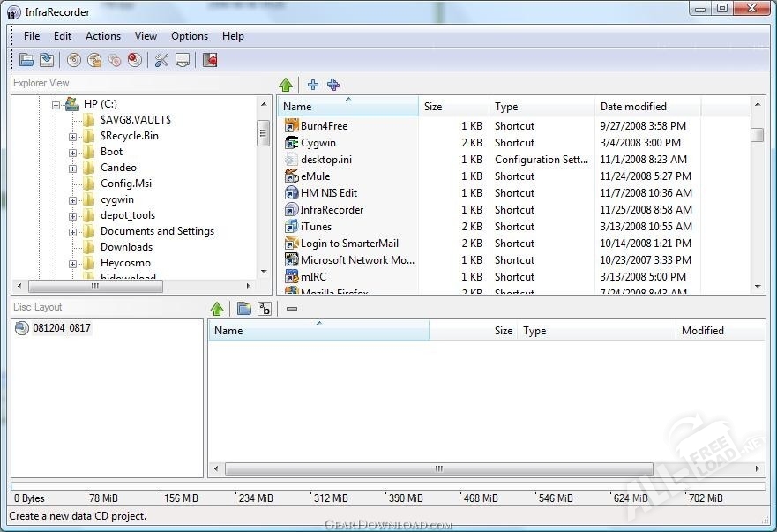Add selected files with single plus icon
The image size is (777, 532).
point(313,85)
